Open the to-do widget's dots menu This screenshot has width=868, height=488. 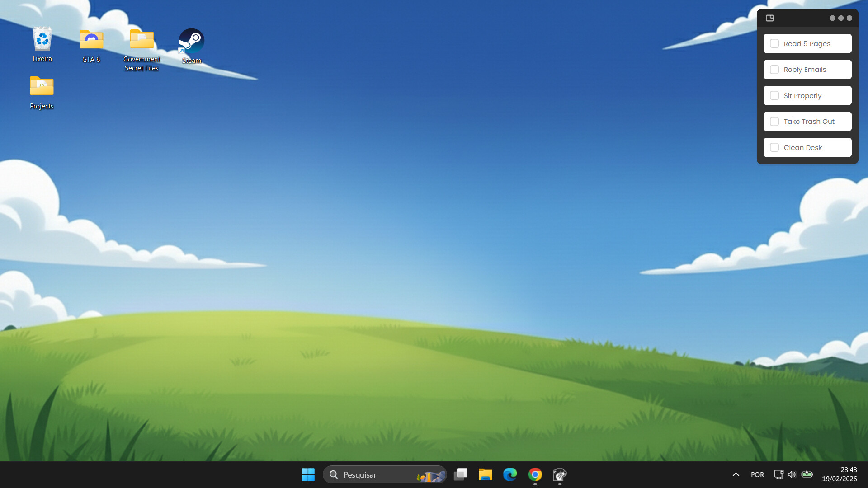tap(840, 18)
